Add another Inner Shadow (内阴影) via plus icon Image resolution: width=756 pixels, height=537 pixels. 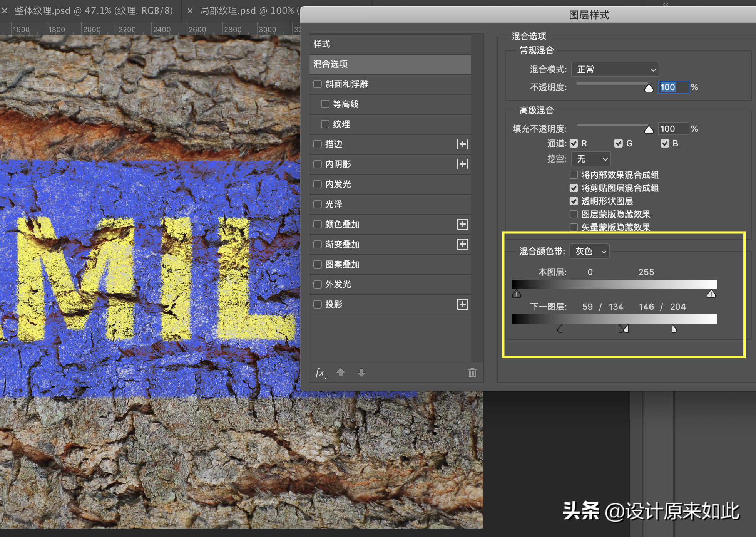coord(462,164)
